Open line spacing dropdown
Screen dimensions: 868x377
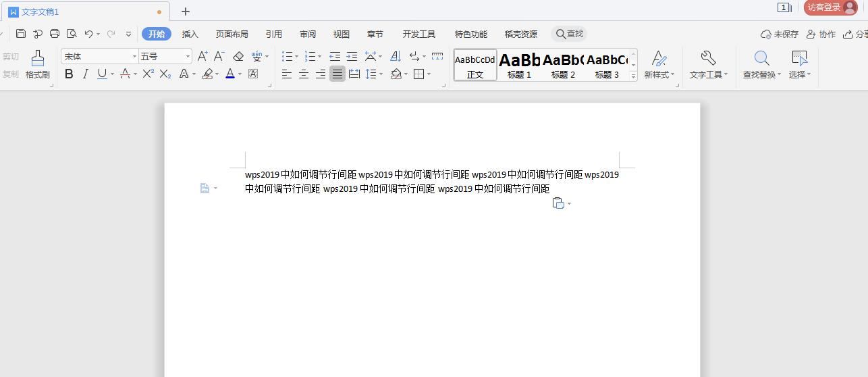click(381, 74)
